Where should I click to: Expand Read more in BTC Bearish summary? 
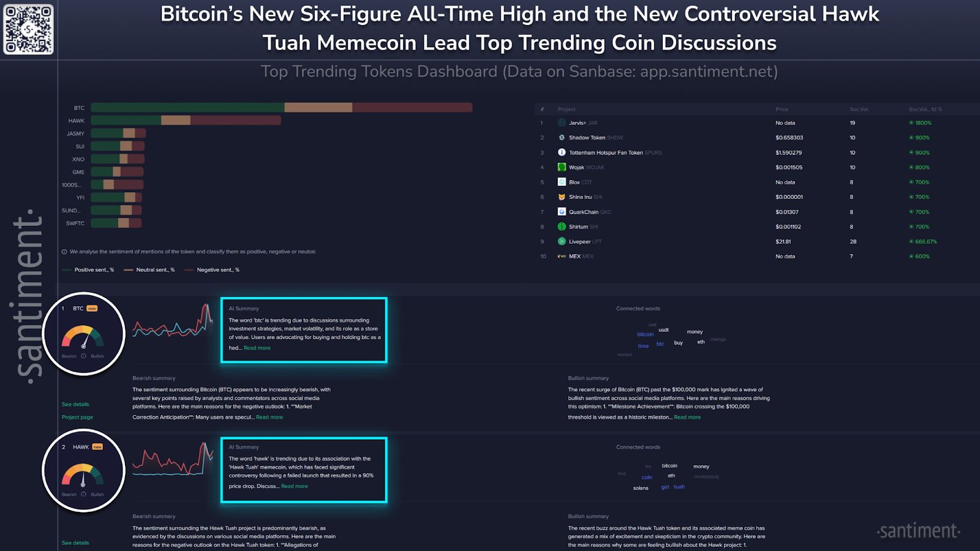(x=269, y=417)
